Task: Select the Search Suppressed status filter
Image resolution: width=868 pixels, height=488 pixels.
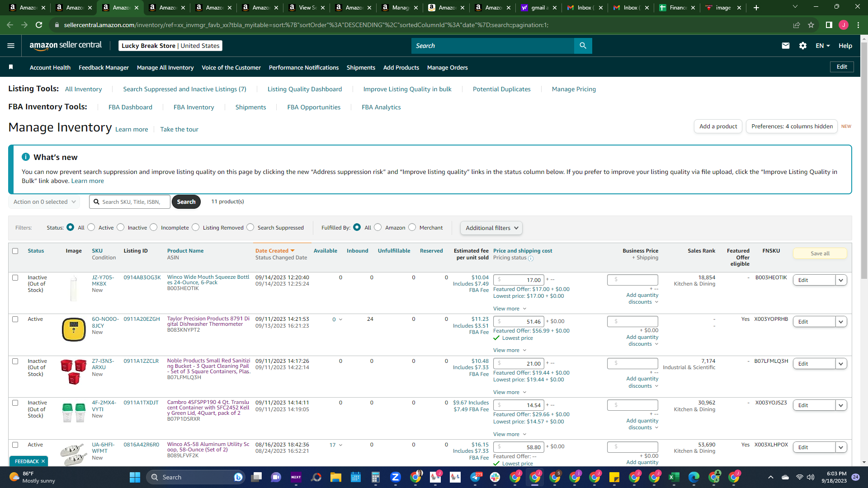Action: tap(250, 227)
